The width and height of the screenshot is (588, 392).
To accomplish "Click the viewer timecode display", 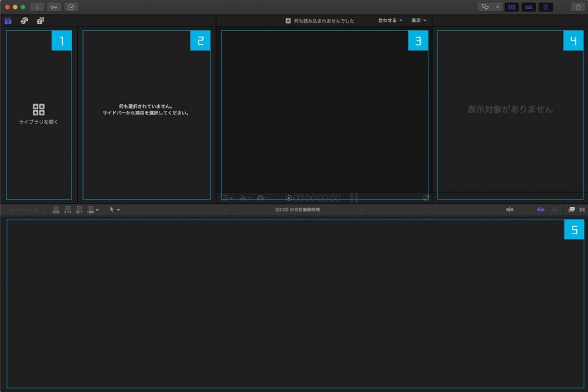I will 317,198.
